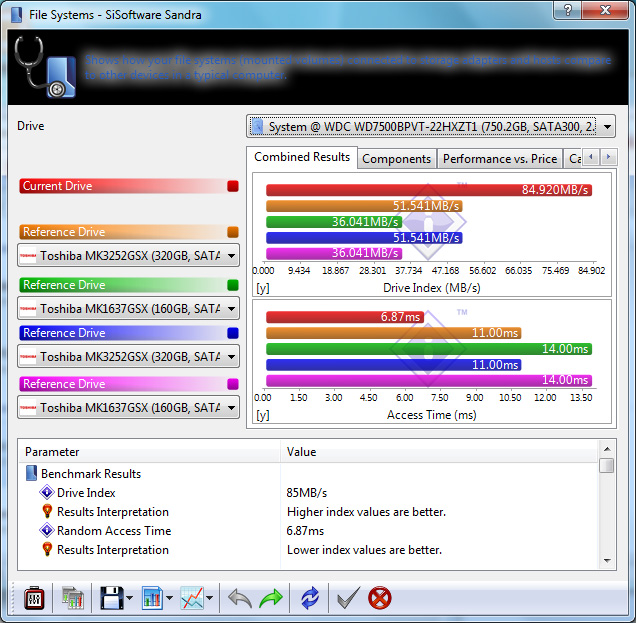
Task: Click the red cancel X icon
Action: click(379, 598)
